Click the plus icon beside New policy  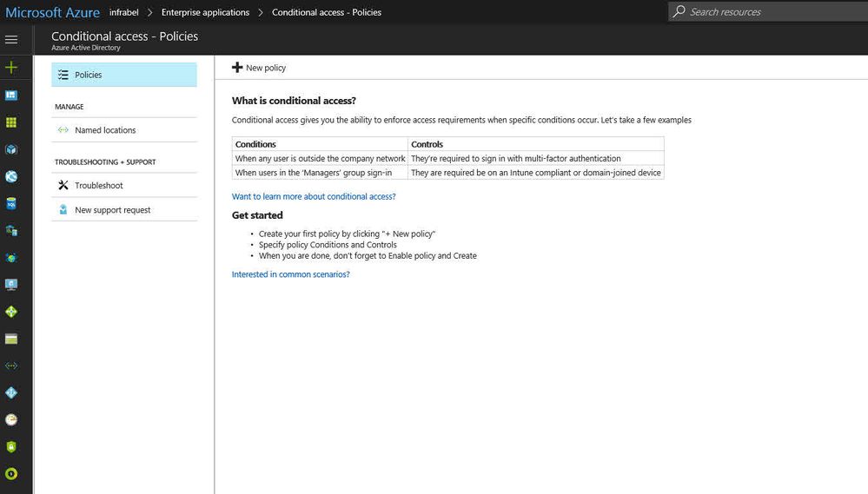[x=237, y=68]
